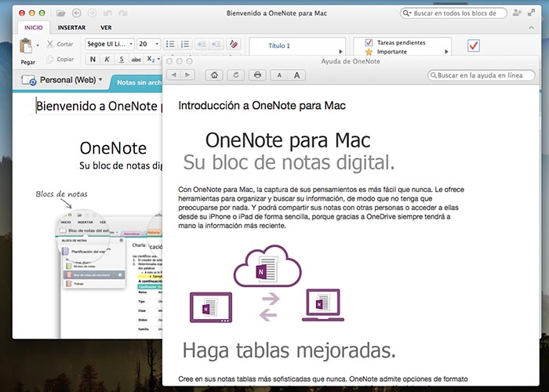549x392 pixels.
Task: Click the redo icon in title bar
Action: click(123, 13)
